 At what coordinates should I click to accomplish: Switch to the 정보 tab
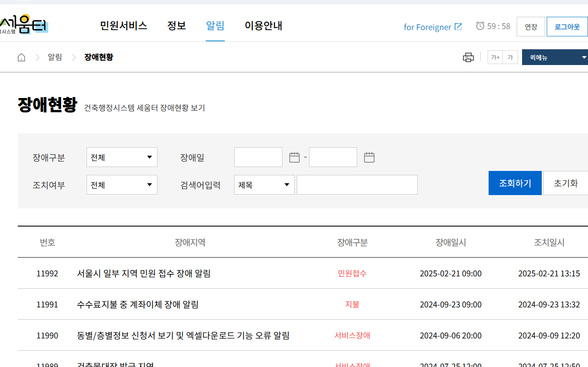[x=176, y=26]
